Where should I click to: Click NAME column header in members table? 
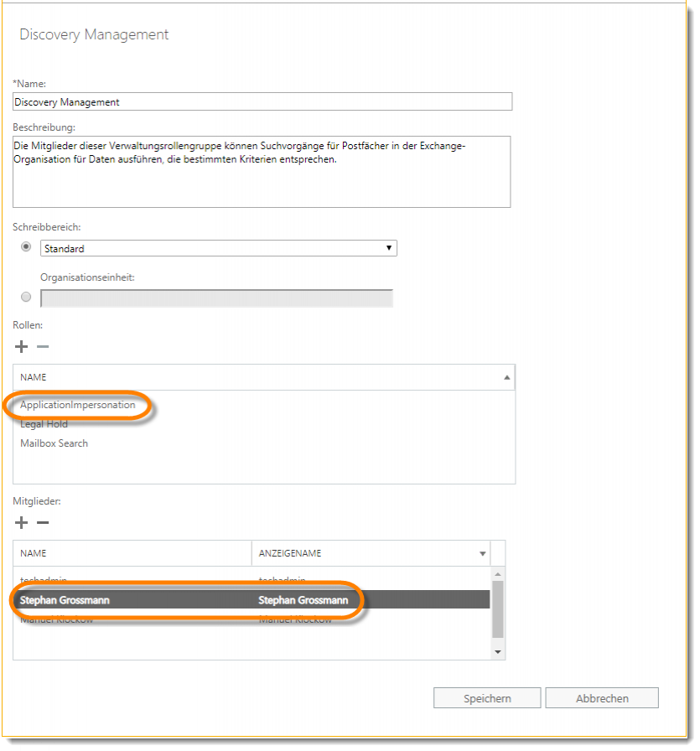[132, 553]
